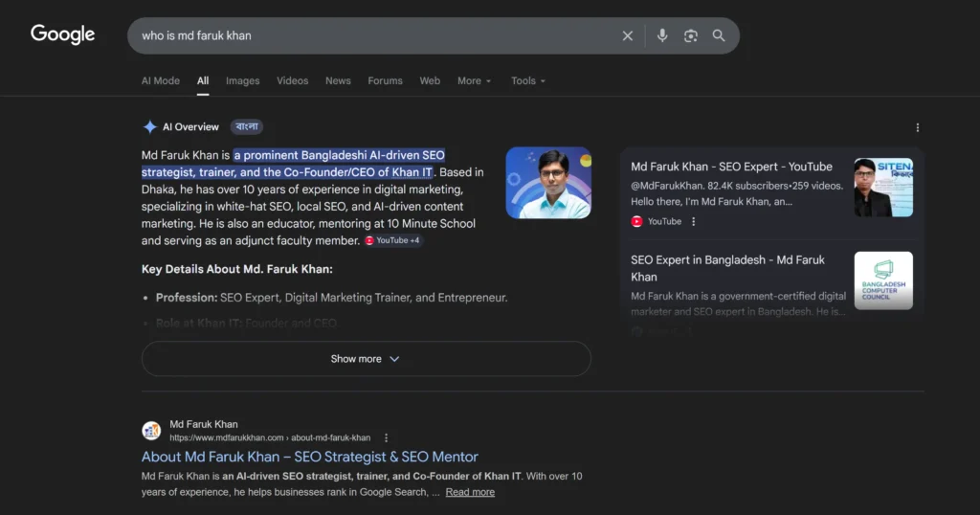
Task: Open the Tools dropdown
Action: click(x=528, y=80)
